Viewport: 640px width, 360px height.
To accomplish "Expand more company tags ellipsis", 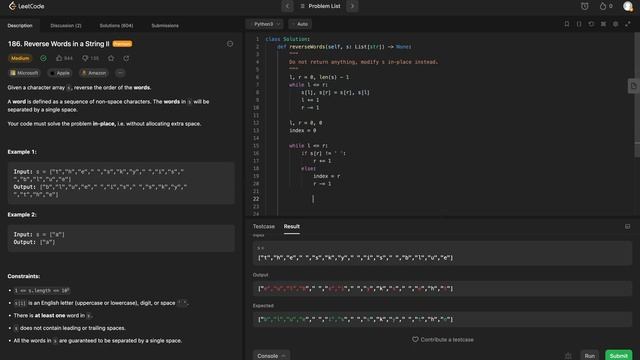I will click(x=120, y=73).
